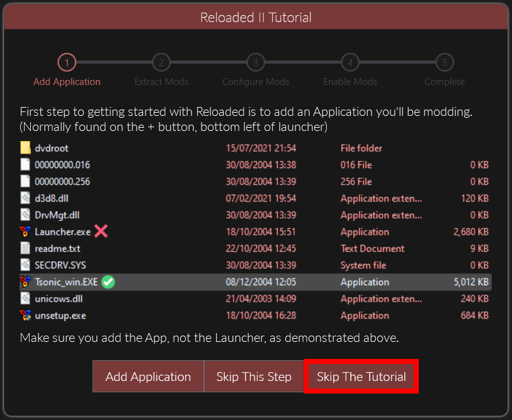Click the 2,680 KB size value
Image resolution: width=512 pixels, height=420 pixels.
pos(471,232)
